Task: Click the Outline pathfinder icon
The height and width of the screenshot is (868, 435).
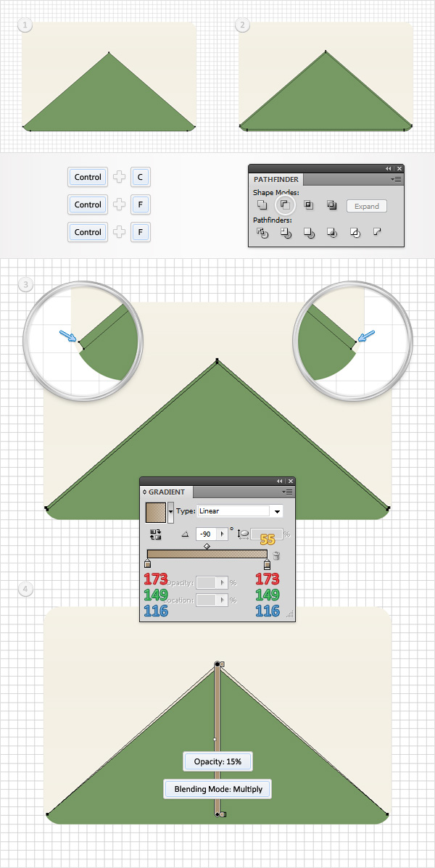Action: [355, 233]
